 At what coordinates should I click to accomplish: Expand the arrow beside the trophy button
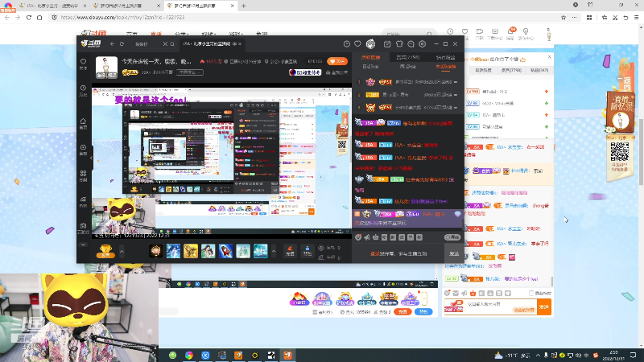[122, 251]
